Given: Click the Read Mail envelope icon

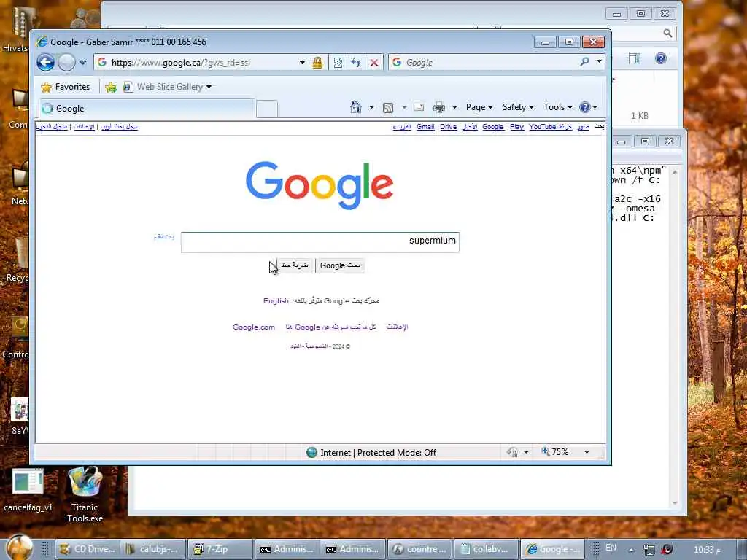Looking at the screenshot, I should point(419,107).
